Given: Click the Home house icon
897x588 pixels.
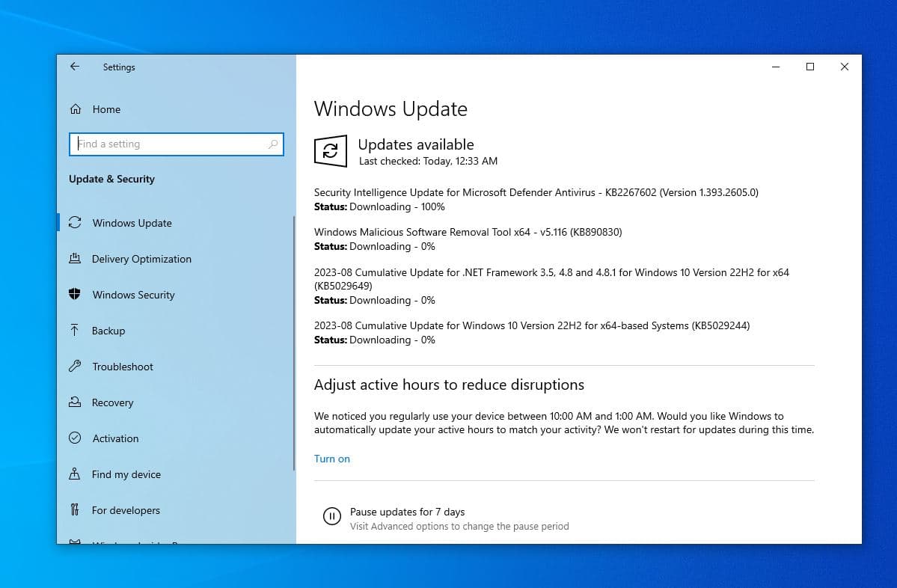Looking at the screenshot, I should [x=76, y=108].
